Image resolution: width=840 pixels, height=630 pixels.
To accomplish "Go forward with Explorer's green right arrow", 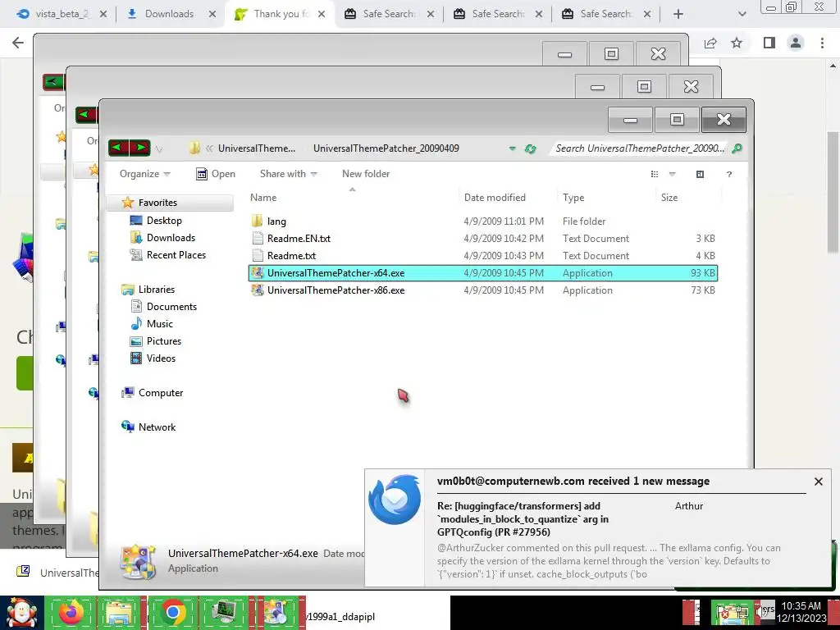I will pos(139,148).
